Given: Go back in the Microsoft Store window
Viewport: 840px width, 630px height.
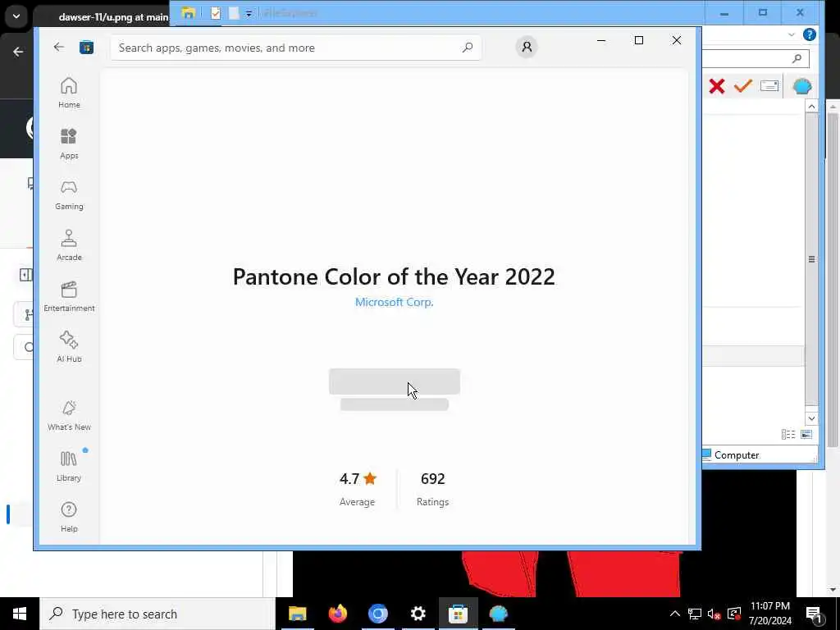Looking at the screenshot, I should 59,47.
